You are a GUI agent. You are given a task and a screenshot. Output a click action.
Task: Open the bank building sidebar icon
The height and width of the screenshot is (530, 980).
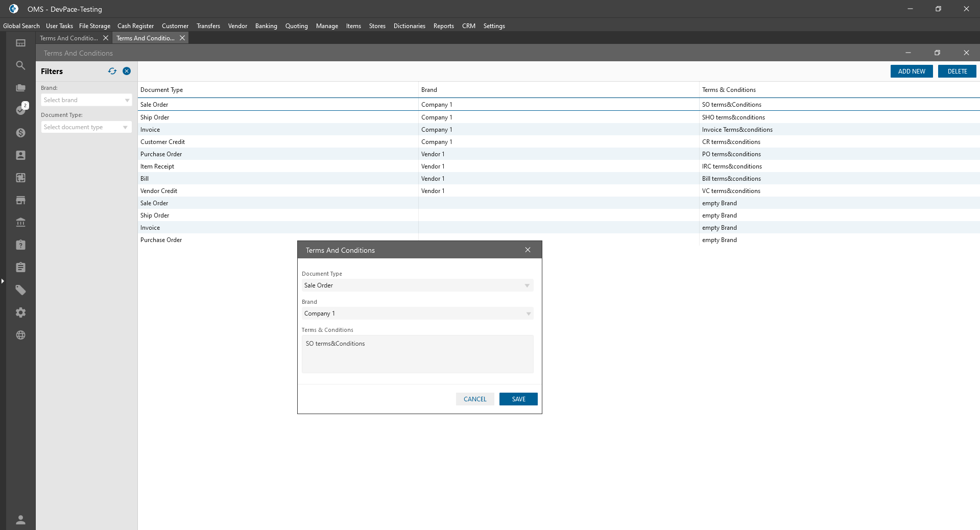[x=20, y=223]
